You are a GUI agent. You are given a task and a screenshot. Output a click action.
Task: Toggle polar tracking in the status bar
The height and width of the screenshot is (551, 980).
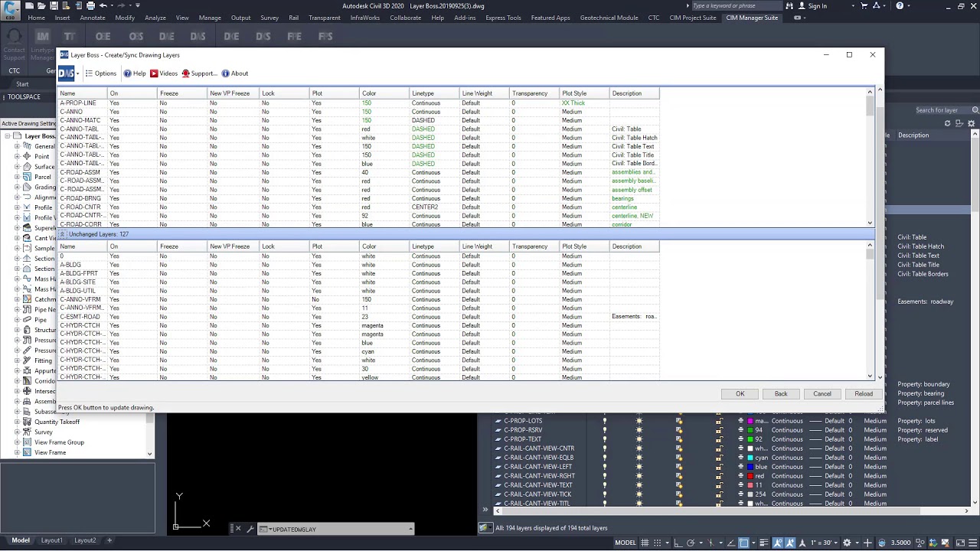[x=691, y=543]
